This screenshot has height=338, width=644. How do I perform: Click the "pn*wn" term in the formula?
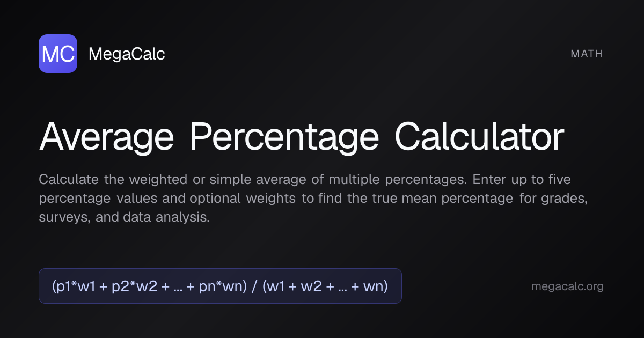222,286
